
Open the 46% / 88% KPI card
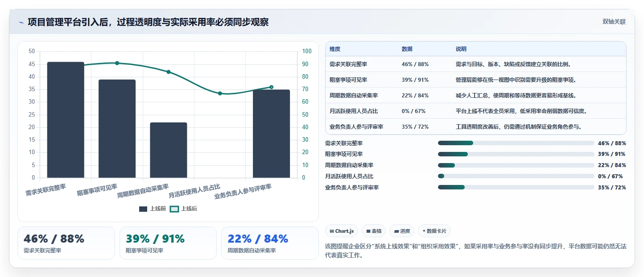66,243
